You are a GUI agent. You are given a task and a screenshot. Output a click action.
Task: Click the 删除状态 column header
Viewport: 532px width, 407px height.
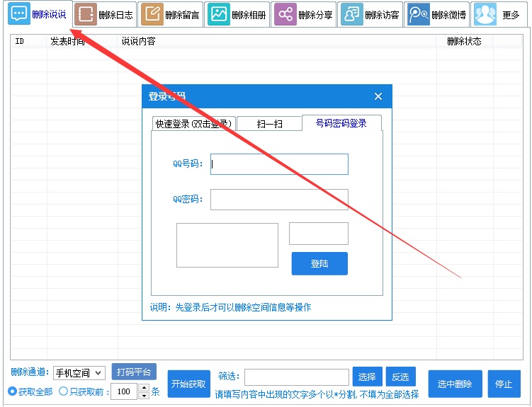coord(465,41)
